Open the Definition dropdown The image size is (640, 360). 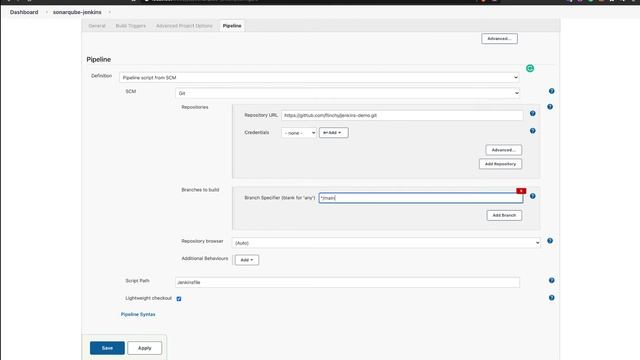pos(319,78)
